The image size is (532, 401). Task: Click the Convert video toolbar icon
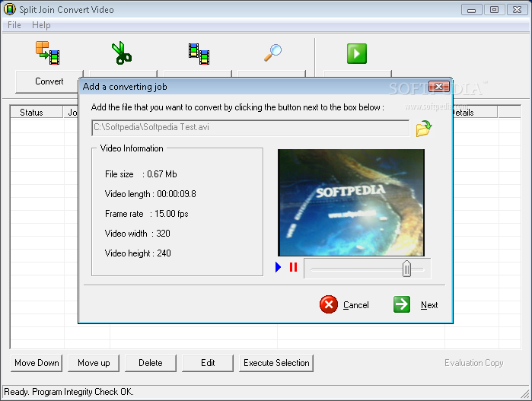coord(48,53)
